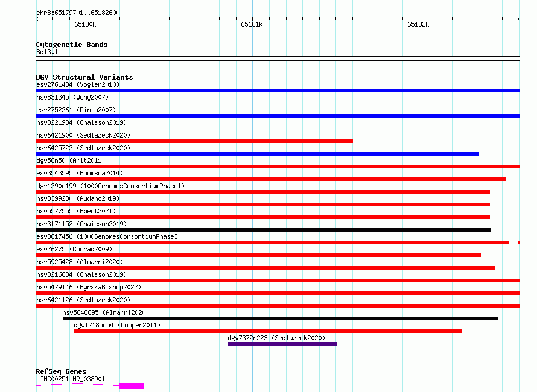The image size is (537, 392).
Task: Click the dgv12185n54 (Cooper2011) label
Action: (117, 325)
